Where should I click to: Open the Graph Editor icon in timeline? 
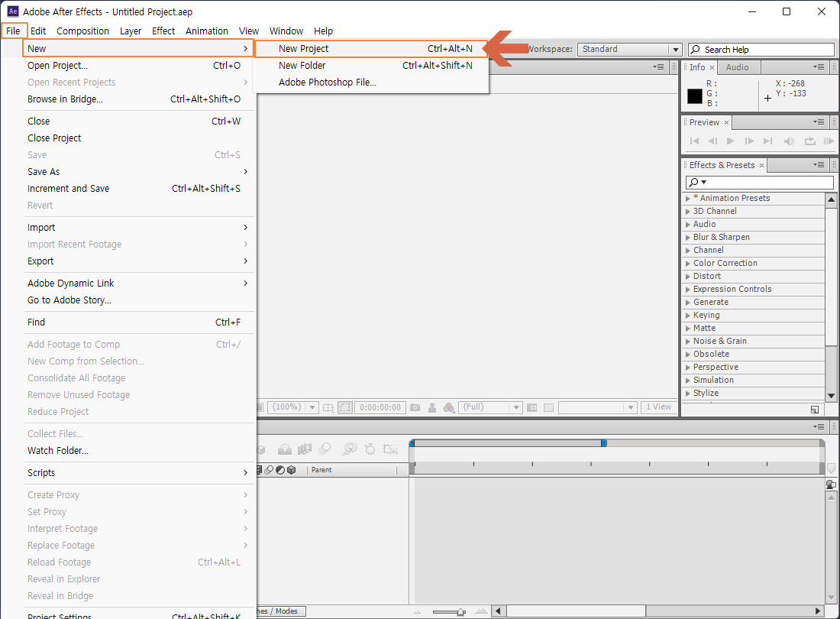(x=390, y=449)
